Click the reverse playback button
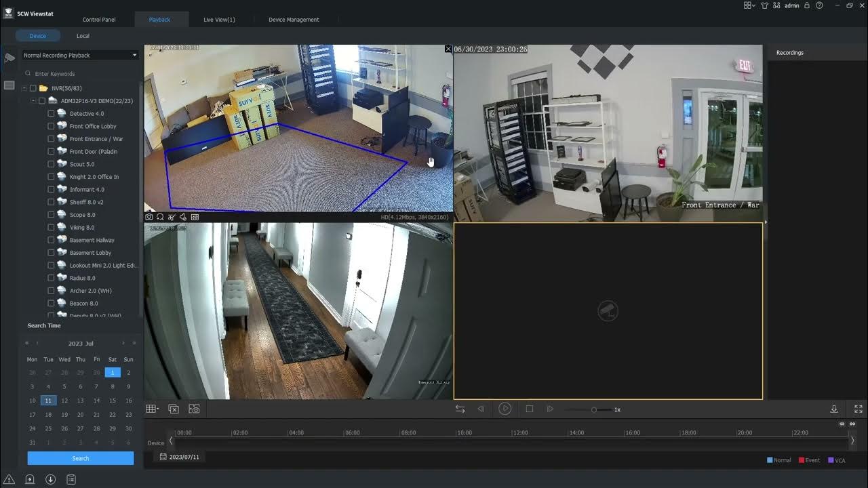868x488 pixels. click(481, 409)
